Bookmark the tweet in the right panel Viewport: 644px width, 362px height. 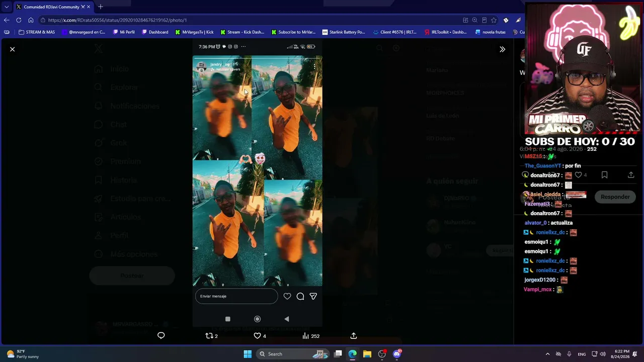click(605, 175)
